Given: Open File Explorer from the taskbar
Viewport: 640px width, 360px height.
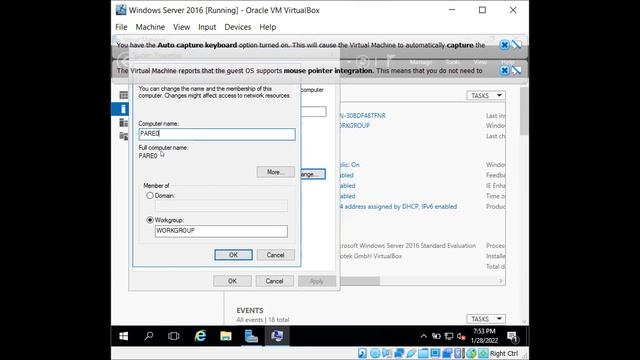Looking at the screenshot, I should click(226, 336).
